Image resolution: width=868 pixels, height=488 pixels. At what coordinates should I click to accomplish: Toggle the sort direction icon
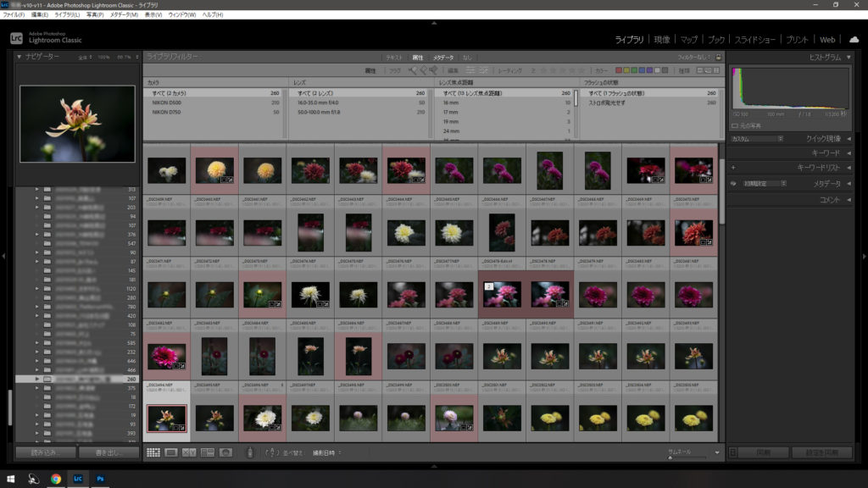[272, 452]
